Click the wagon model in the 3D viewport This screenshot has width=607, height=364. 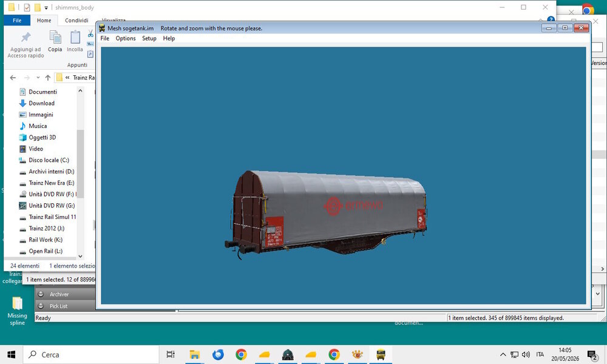(326, 214)
